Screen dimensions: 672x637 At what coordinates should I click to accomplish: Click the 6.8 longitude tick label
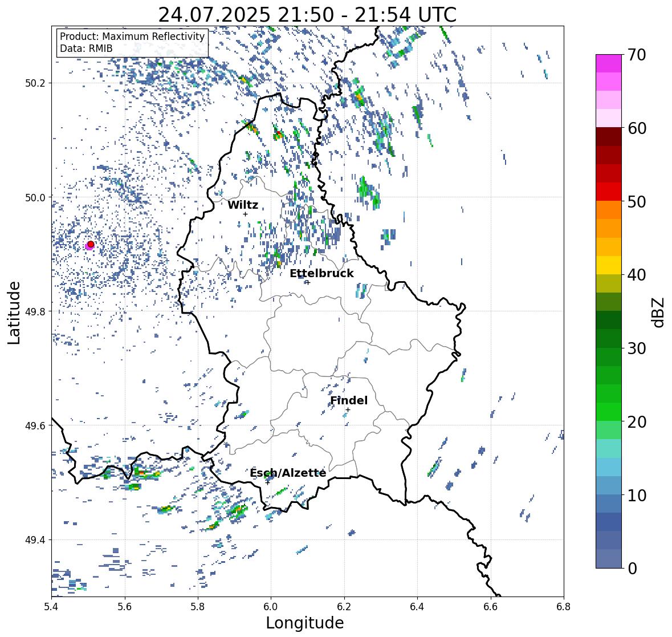coord(564,607)
